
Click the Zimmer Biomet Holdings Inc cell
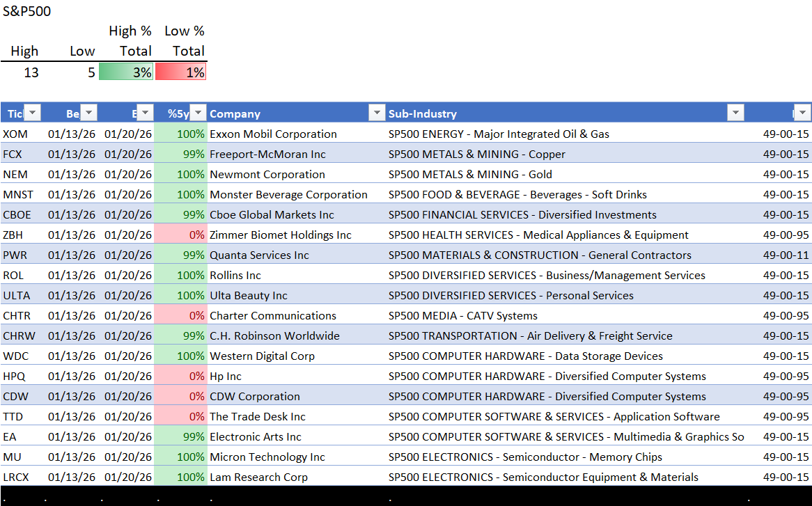(280, 235)
